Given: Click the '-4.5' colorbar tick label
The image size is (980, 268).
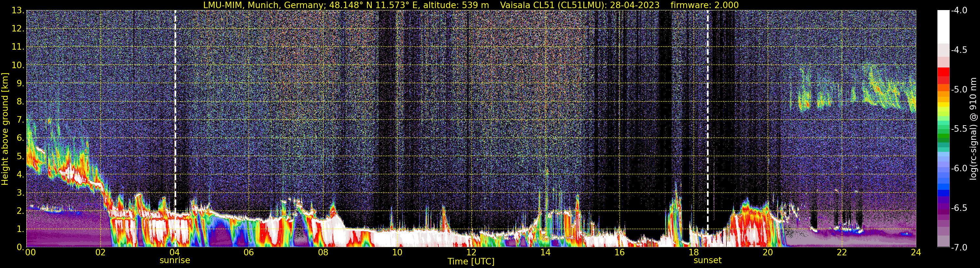Looking at the screenshot, I should click(x=959, y=50).
